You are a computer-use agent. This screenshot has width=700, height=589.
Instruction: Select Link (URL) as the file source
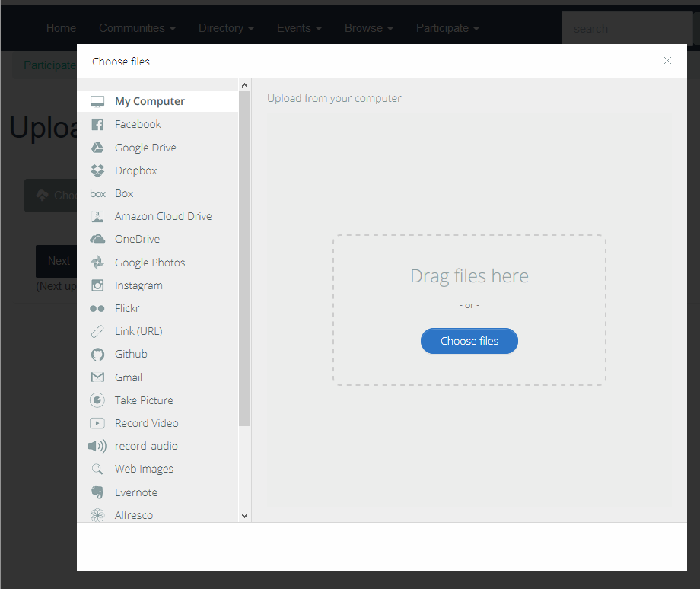click(157, 331)
